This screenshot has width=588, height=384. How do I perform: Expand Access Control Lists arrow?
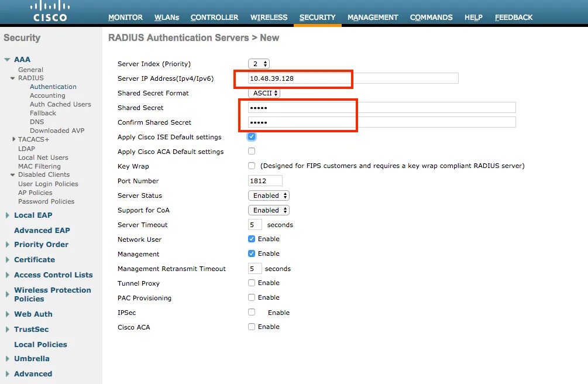pos(8,275)
